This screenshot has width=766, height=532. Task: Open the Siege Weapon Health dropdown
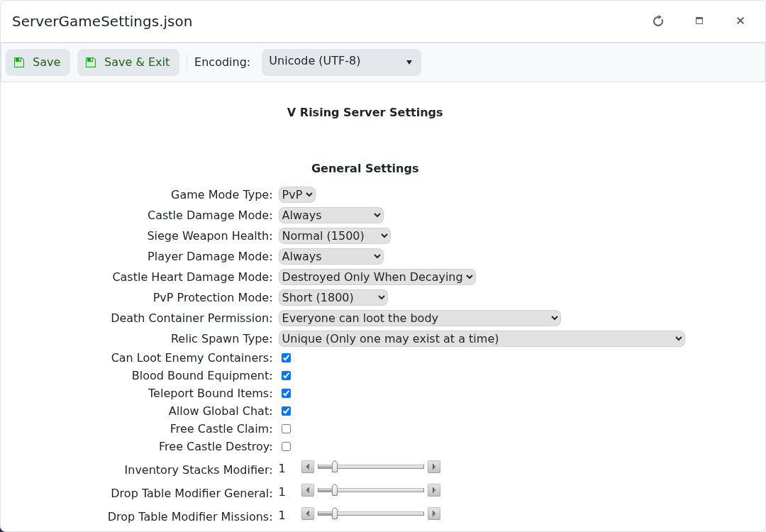pyautogui.click(x=335, y=235)
